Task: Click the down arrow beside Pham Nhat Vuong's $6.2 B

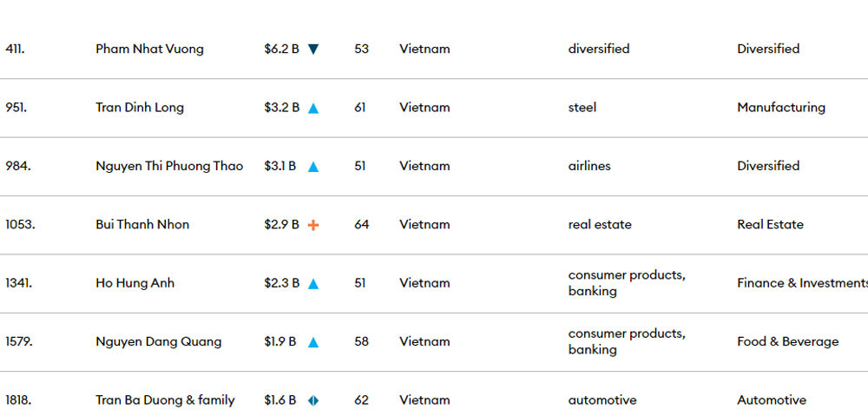Action: pyautogui.click(x=313, y=50)
